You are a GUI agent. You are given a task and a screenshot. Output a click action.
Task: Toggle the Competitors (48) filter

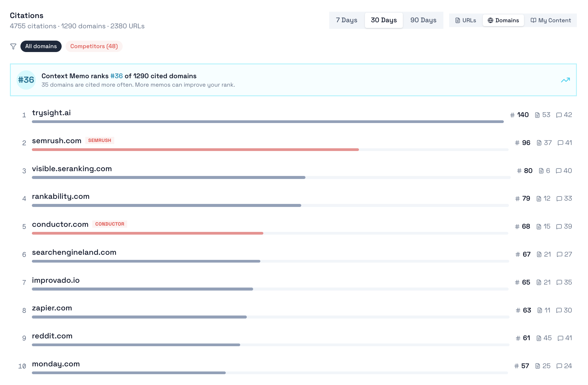pos(94,46)
